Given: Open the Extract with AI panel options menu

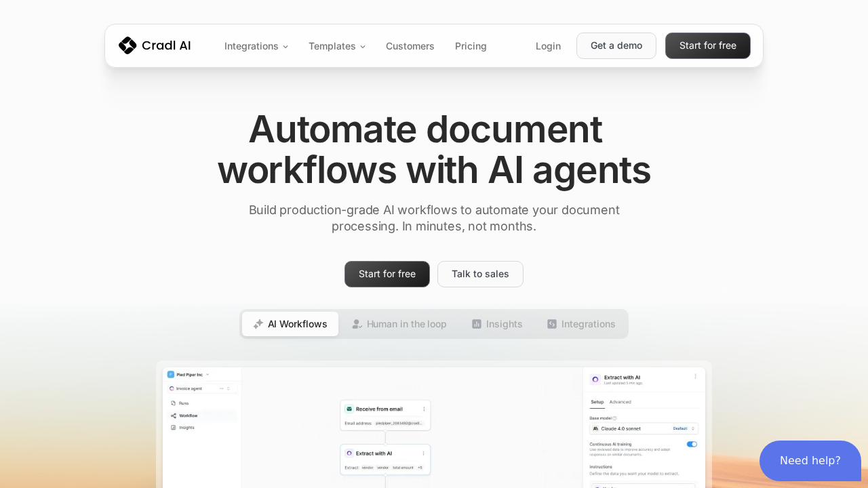Looking at the screenshot, I should [x=695, y=377].
